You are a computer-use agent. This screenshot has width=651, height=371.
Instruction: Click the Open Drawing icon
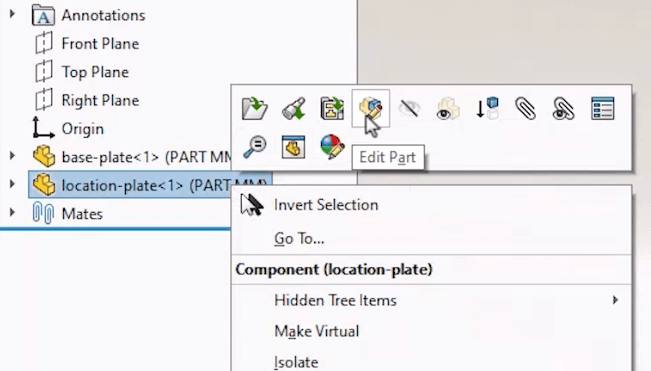coord(332,108)
